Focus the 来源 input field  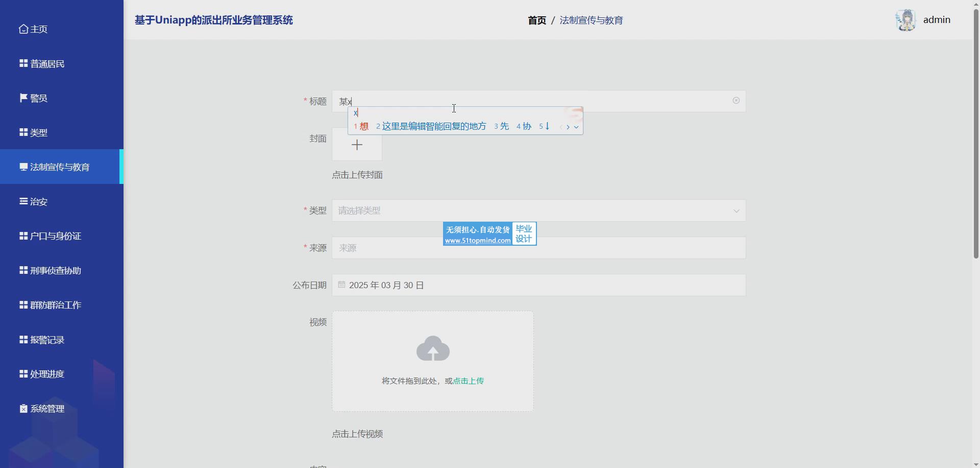tap(538, 248)
